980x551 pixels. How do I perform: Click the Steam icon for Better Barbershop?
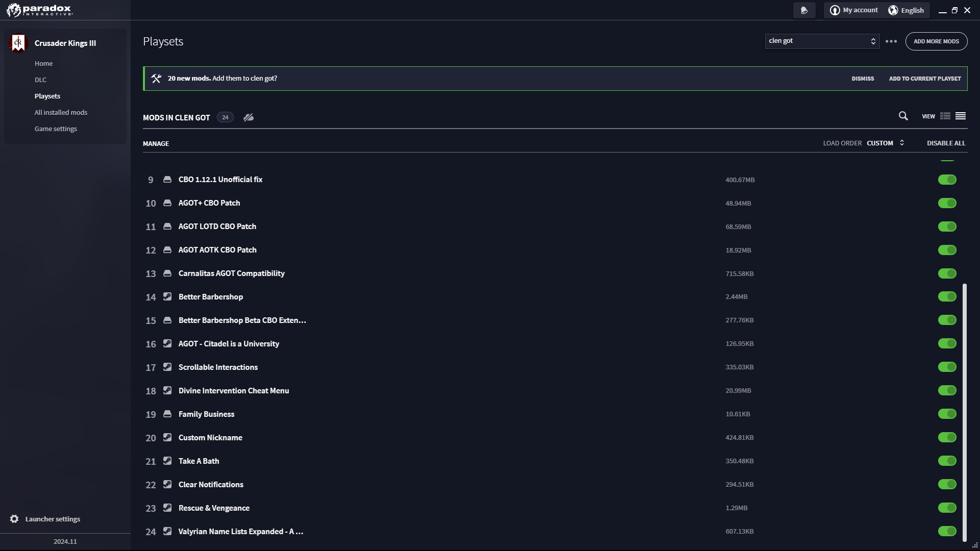click(167, 297)
